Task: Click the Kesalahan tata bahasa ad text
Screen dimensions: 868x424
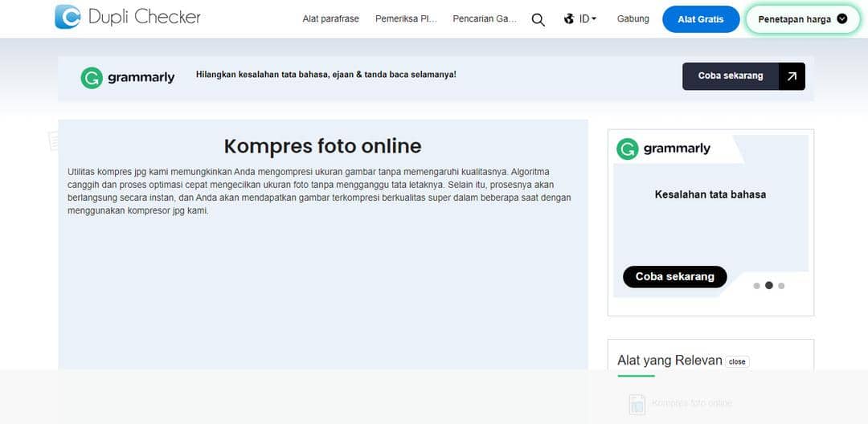Action: [x=710, y=194]
